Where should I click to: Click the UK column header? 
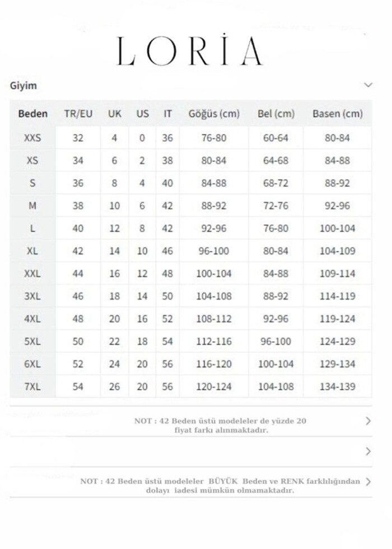coord(114,114)
